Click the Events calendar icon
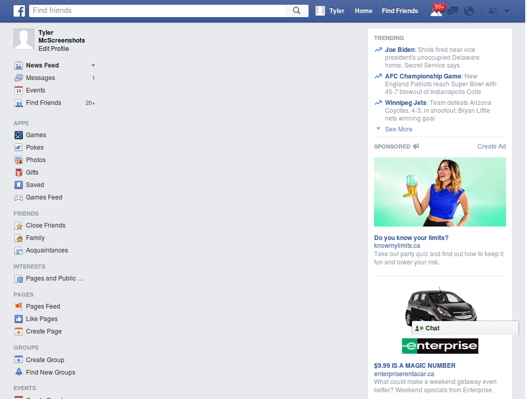The width and height of the screenshot is (532, 399). click(19, 90)
